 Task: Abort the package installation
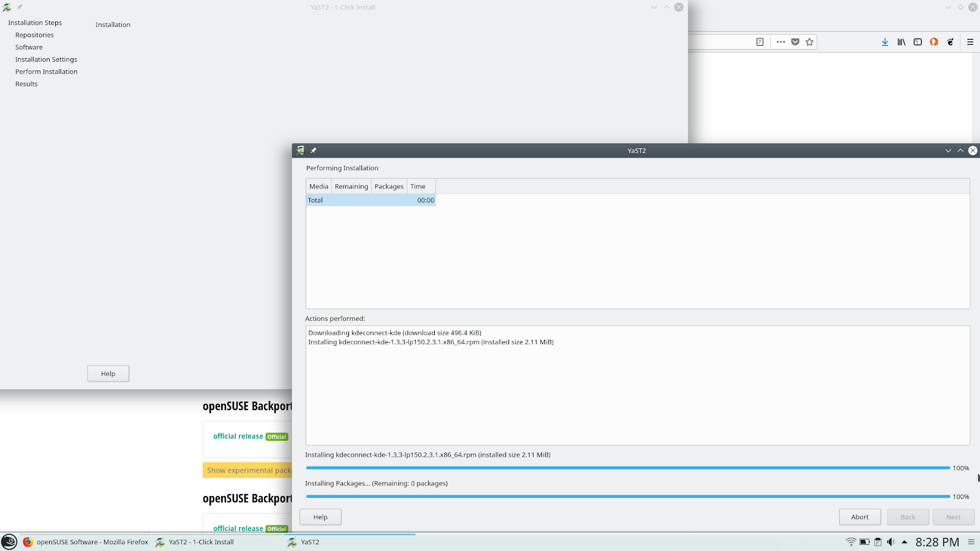pos(860,517)
